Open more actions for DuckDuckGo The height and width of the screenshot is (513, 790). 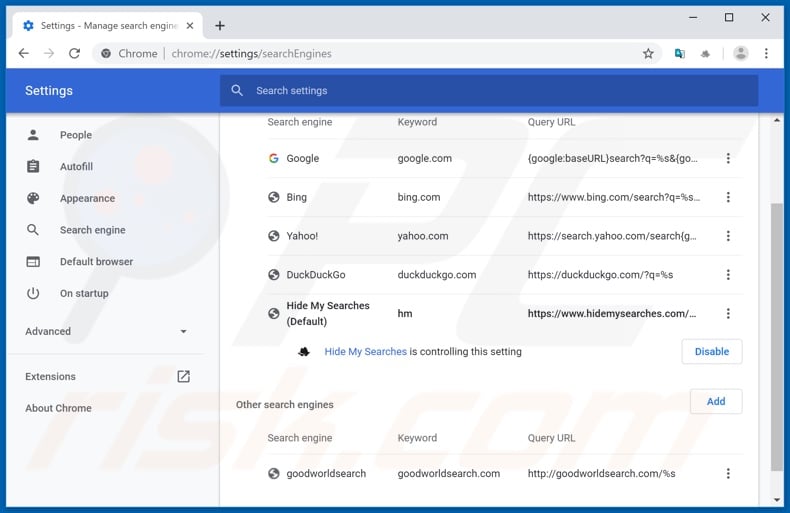(728, 275)
